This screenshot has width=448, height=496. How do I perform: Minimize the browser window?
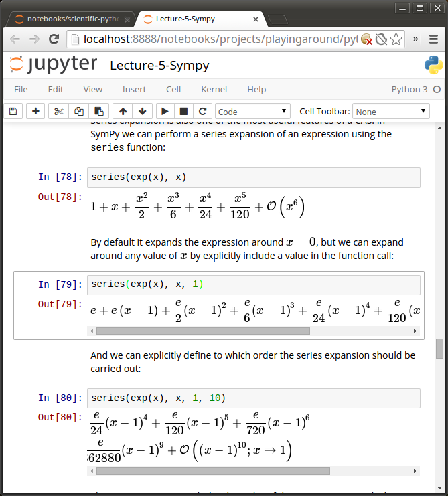[x=402, y=8]
